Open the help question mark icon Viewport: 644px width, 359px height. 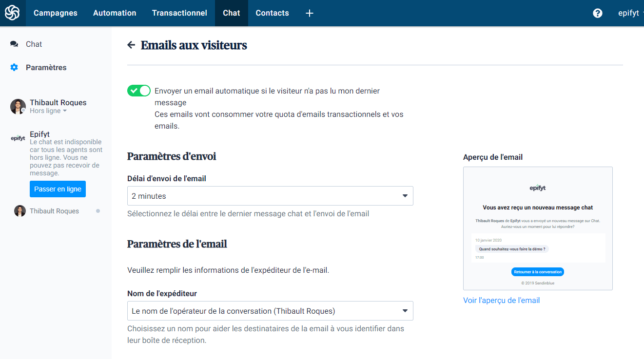(598, 13)
